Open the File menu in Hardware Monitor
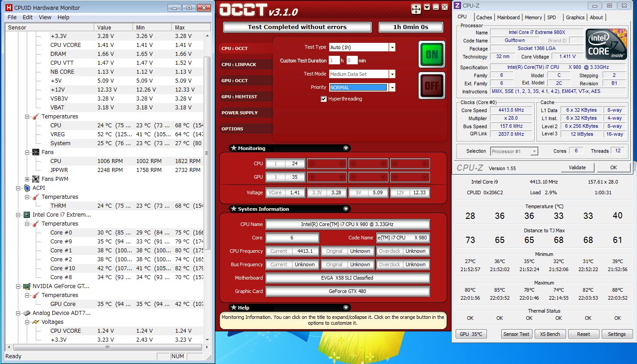Image resolution: width=637 pixels, height=364 pixels. pyautogui.click(x=12, y=17)
